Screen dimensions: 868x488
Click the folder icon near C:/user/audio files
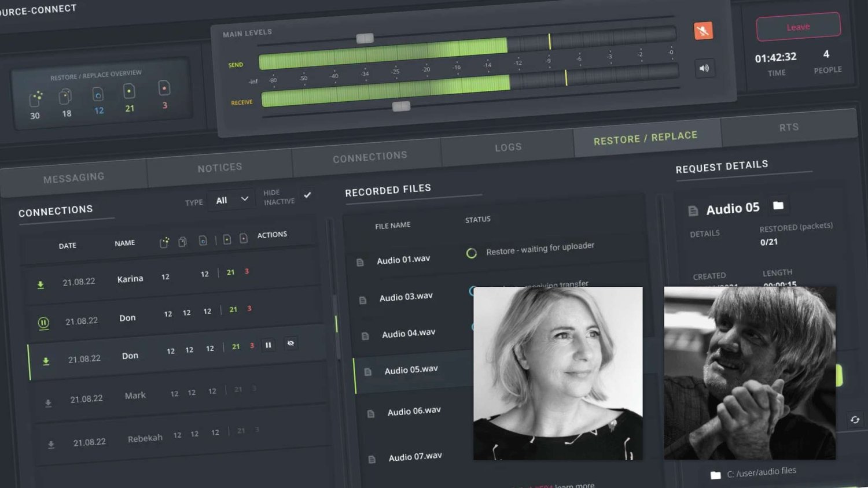[715, 475]
